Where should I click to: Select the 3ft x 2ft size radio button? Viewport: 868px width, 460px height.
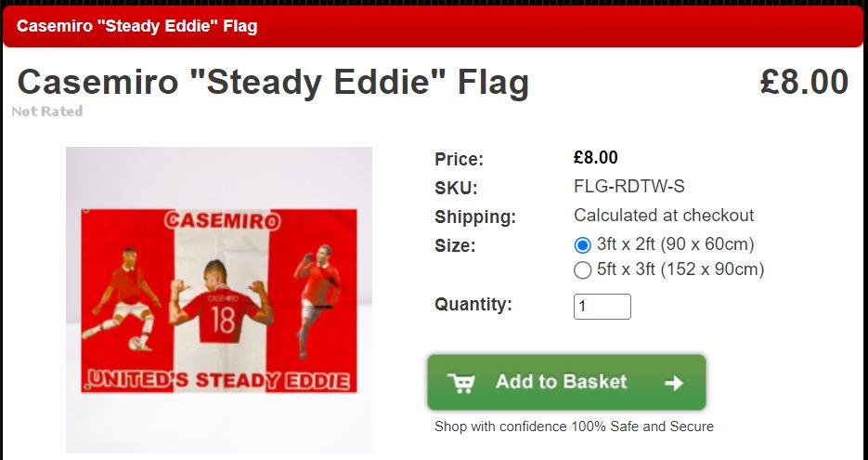(583, 245)
